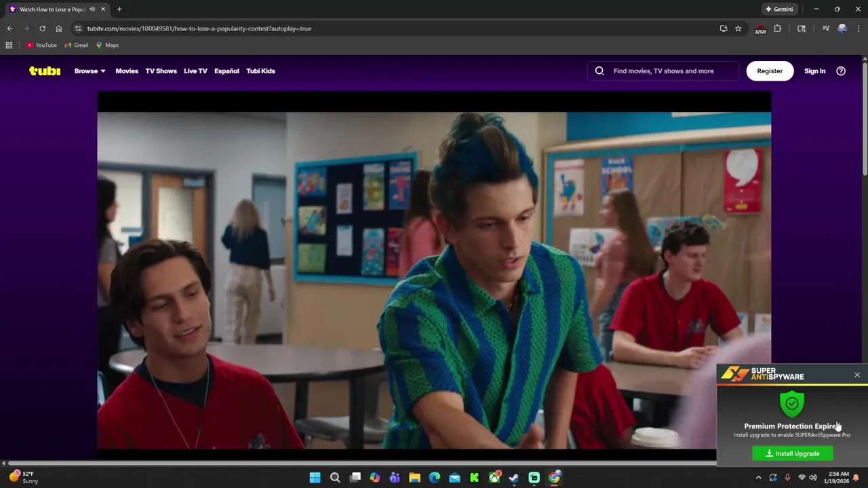Open Steam from taskbar
The width and height of the screenshot is (868, 488).
point(514,478)
